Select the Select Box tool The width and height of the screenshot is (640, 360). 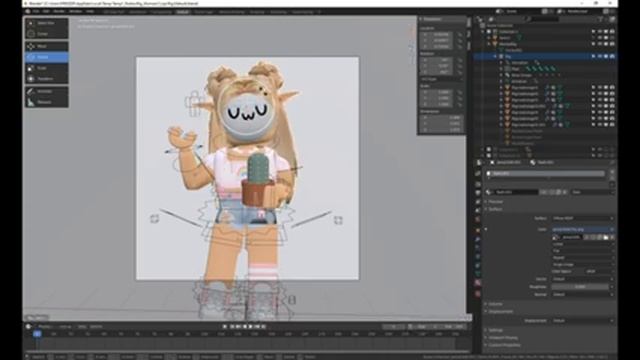[x=47, y=23]
